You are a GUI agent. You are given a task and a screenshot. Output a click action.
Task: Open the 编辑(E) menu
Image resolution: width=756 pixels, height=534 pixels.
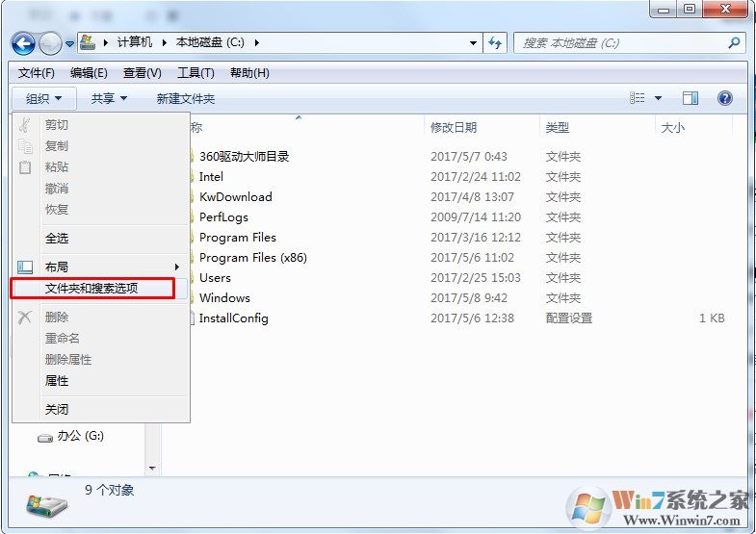(x=89, y=73)
